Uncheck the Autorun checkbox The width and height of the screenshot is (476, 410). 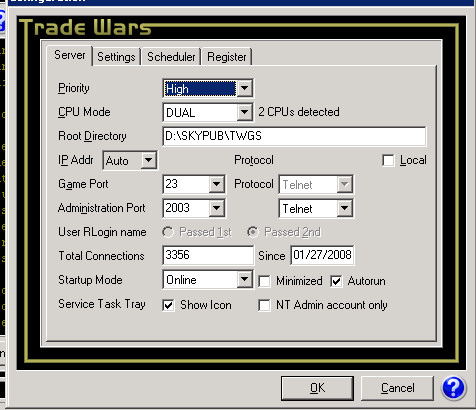tap(336, 281)
